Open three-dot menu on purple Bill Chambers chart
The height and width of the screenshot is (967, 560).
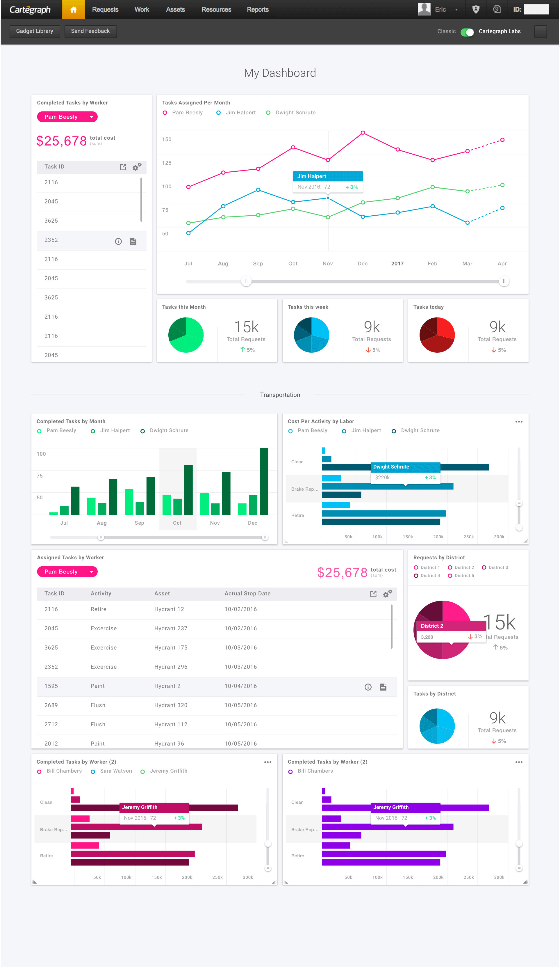point(519,762)
